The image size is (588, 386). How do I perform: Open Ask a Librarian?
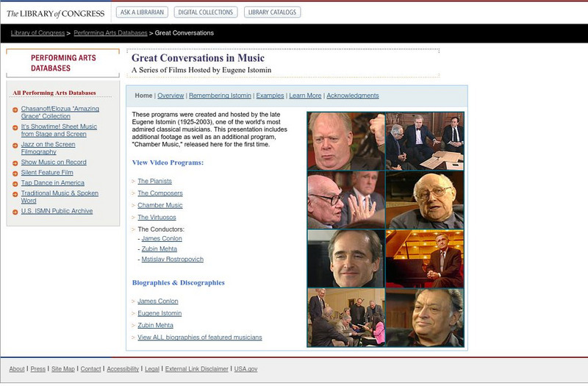coord(142,12)
